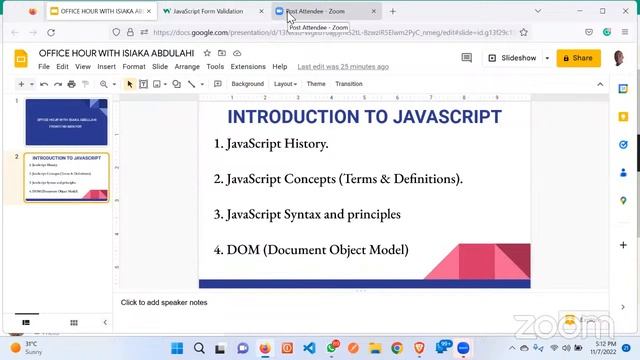Print the presentation

pos(71,84)
